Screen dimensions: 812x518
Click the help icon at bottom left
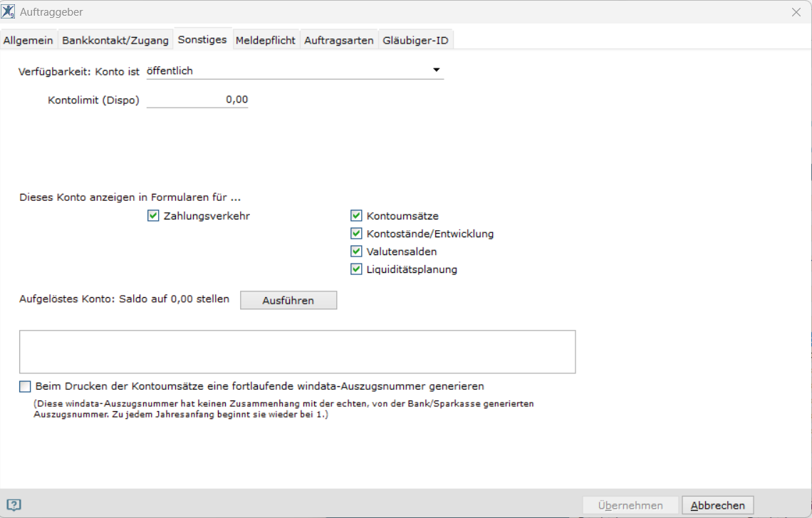coord(14,505)
